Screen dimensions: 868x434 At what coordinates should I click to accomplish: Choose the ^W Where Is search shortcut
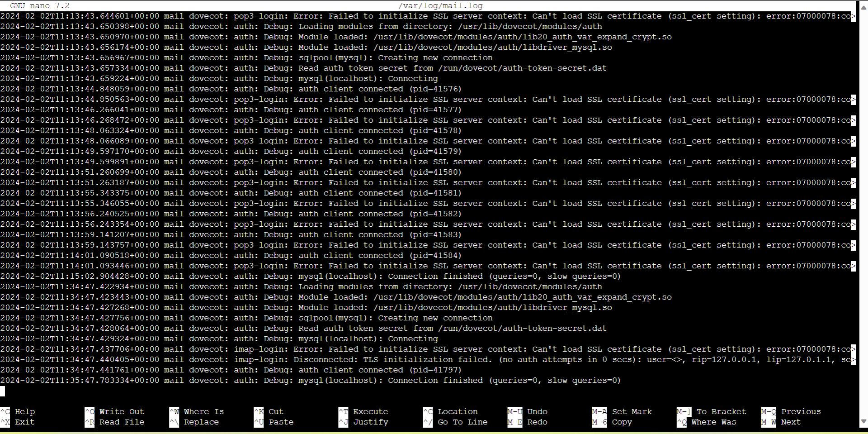tap(197, 411)
